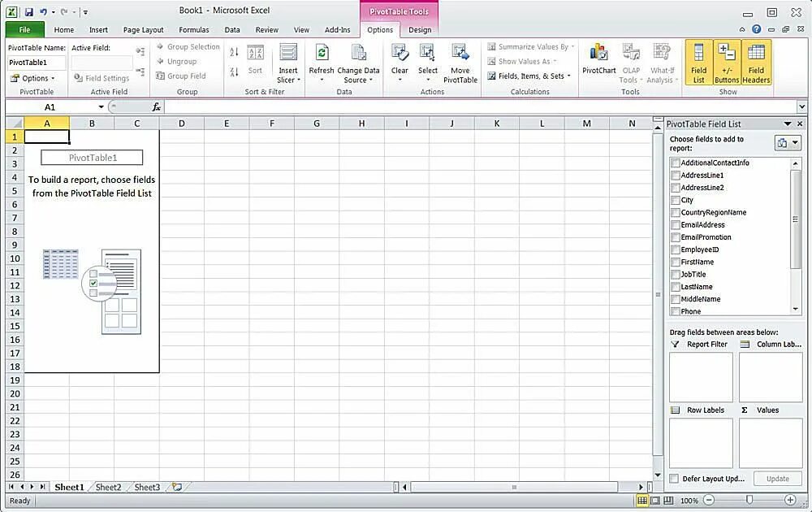The width and height of the screenshot is (812, 512).
Task: Open the field list layout view dropdown
Action: [x=788, y=143]
